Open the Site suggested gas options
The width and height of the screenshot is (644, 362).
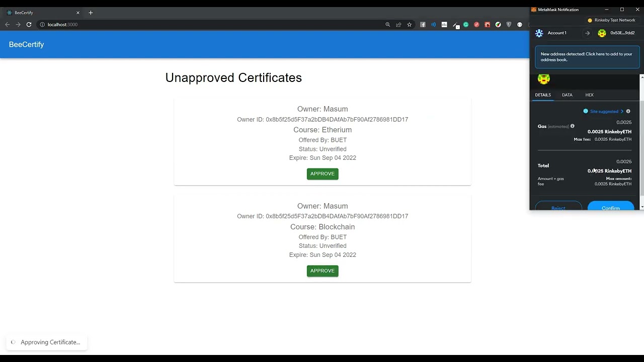(604, 111)
